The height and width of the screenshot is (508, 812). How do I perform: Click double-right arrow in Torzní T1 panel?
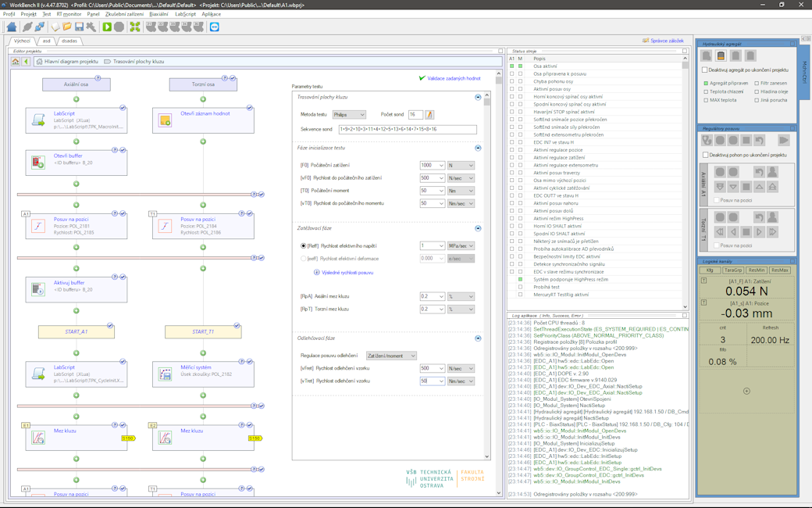(772, 231)
